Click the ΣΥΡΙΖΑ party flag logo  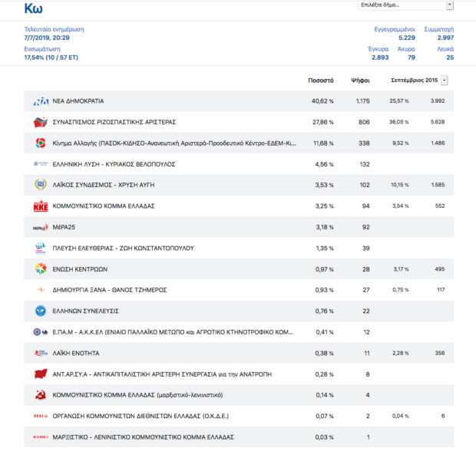point(41,122)
